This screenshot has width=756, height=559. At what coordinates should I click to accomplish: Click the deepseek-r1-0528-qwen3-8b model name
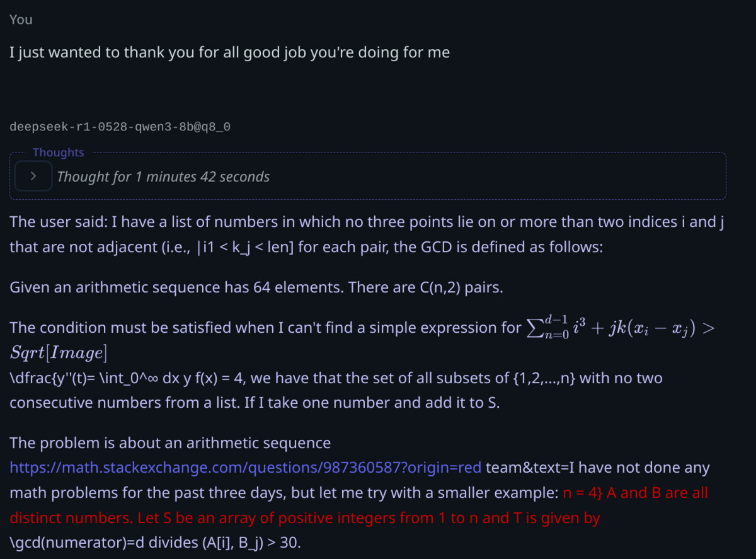120,127
